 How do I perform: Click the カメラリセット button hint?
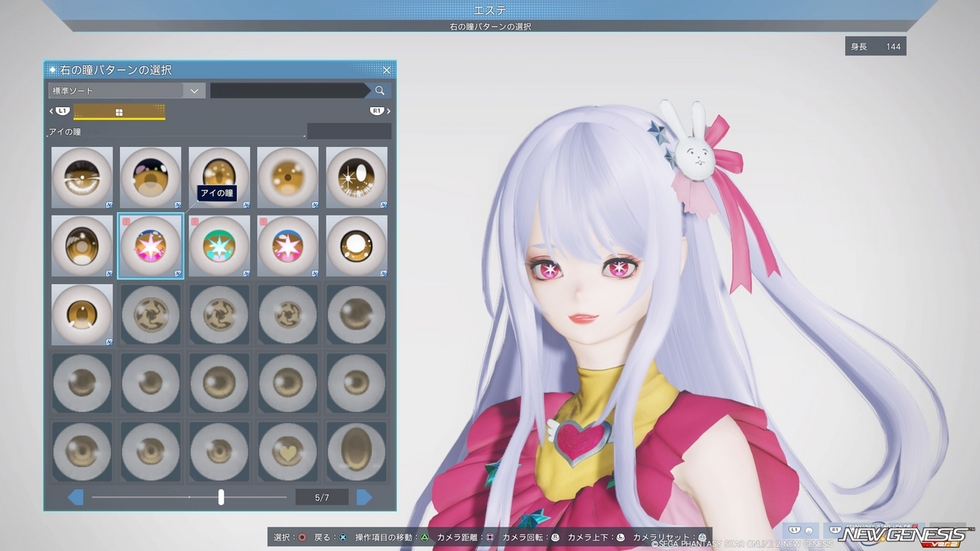[670, 538]
